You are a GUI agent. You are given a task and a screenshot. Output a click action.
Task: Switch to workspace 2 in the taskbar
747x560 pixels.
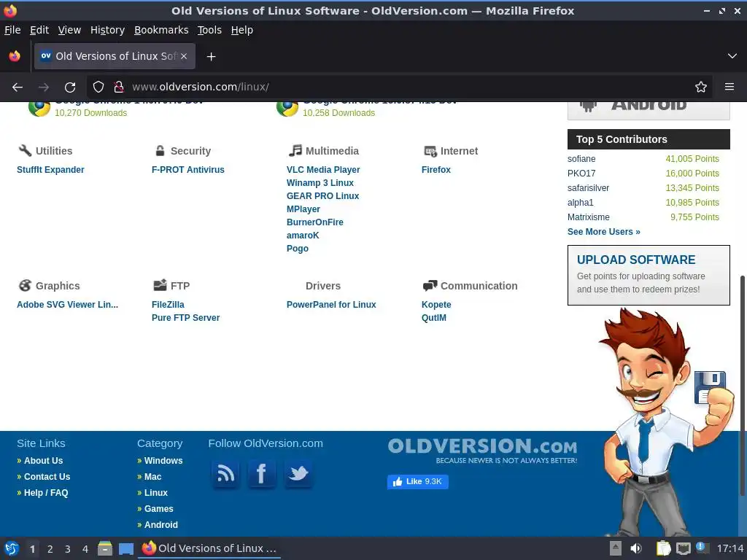tap(50, 549)
